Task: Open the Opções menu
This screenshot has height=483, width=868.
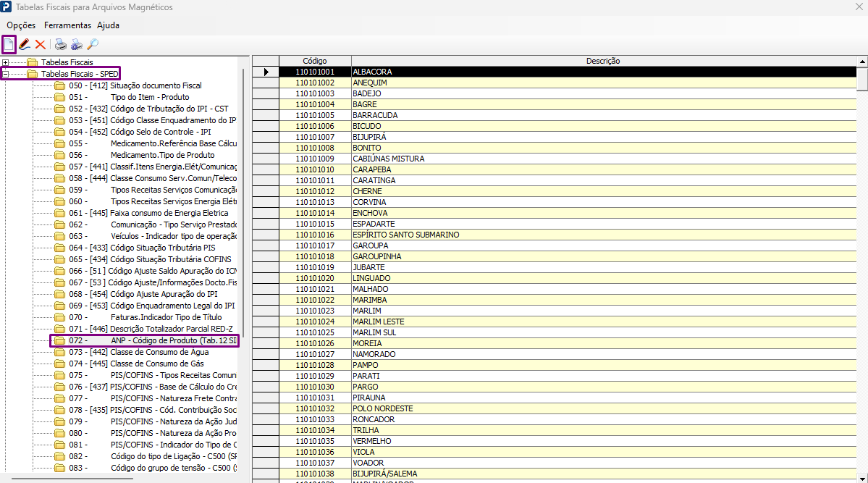Action: coord(21,25)
